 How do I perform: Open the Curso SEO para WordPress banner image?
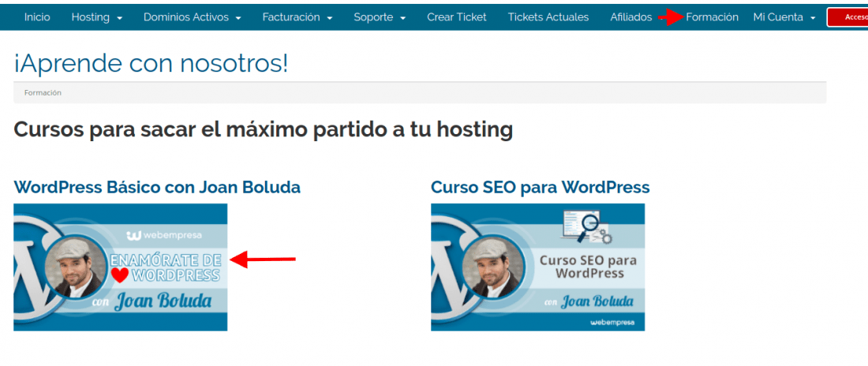point(537,267)
